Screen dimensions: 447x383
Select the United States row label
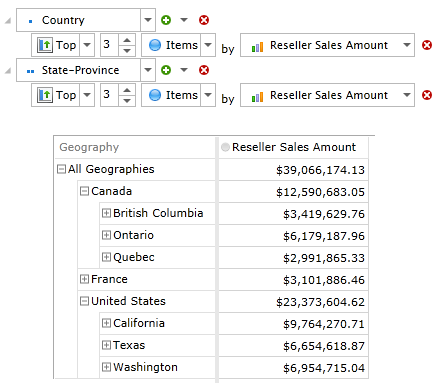[128, 301]
